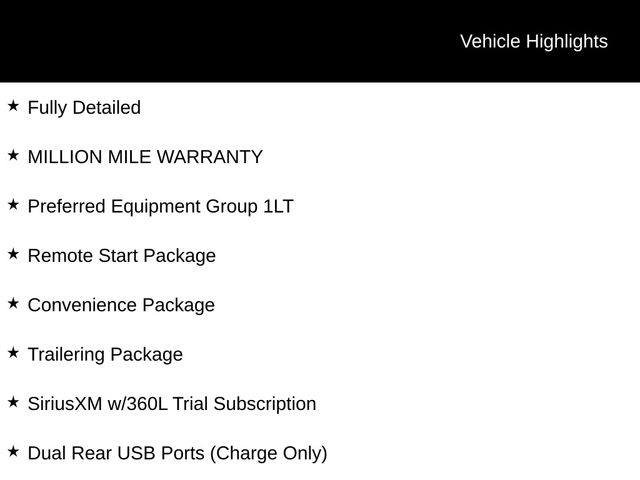Select the Remote Start Package text

click(121, 256)
